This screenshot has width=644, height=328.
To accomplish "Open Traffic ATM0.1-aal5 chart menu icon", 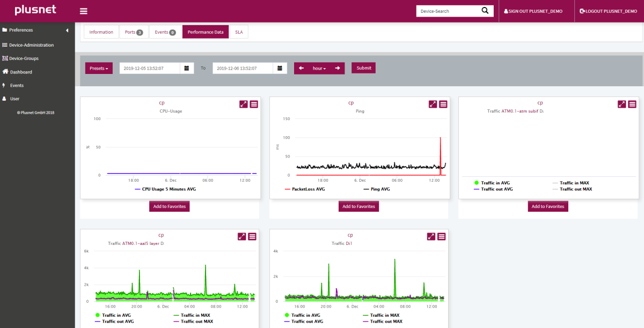I will 252,236.
